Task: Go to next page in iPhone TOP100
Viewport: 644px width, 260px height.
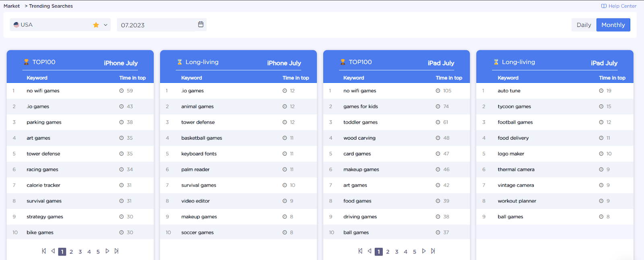Action: click(107, 251)
